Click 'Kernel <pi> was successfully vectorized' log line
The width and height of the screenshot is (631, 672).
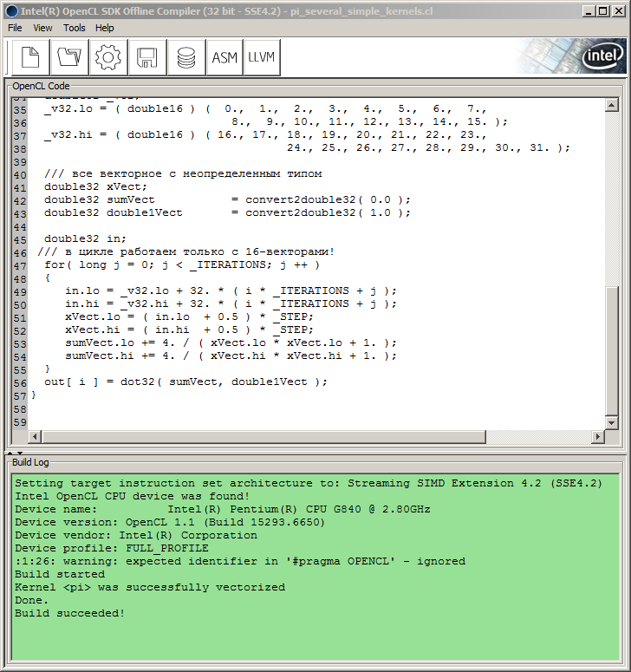tap(150, 587)
